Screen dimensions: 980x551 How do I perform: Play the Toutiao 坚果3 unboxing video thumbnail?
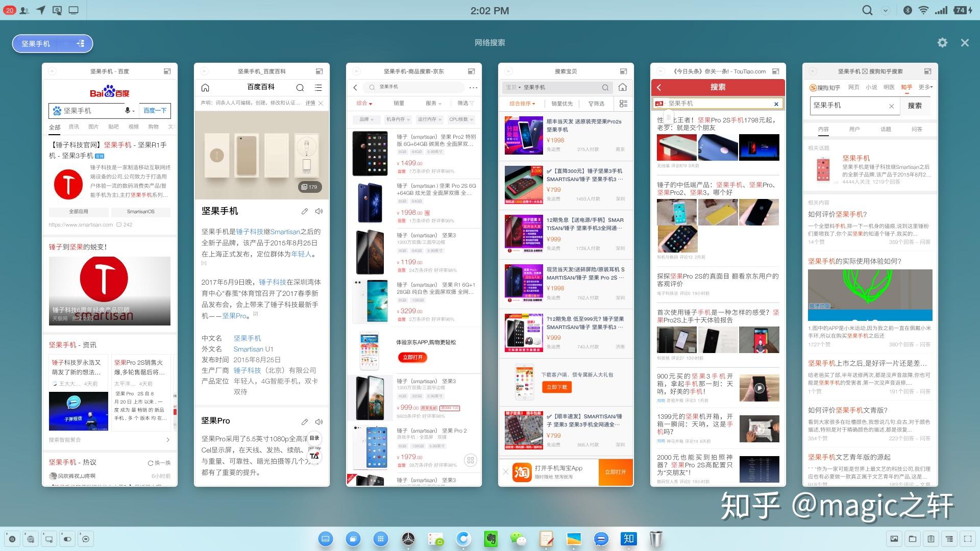(x=759, y=388)
